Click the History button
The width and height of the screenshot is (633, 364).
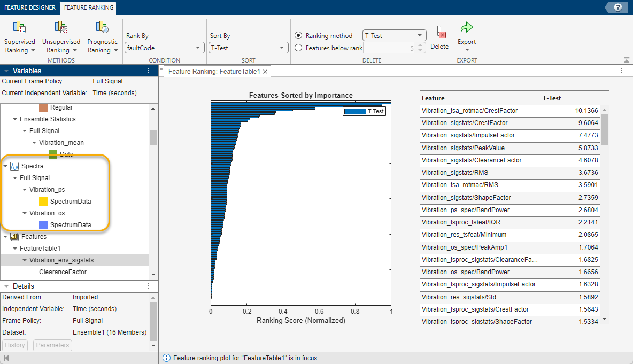pos(15,345)
